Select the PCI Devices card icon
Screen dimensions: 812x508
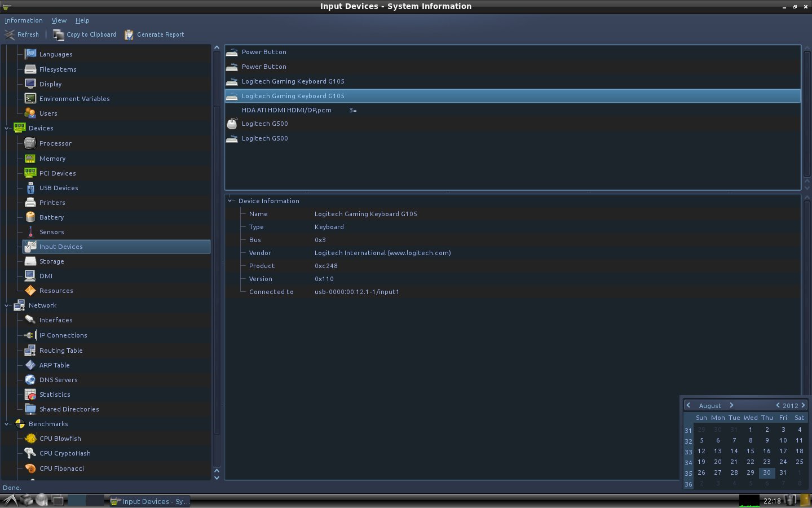pyautogui.click(x=30, y=173)
